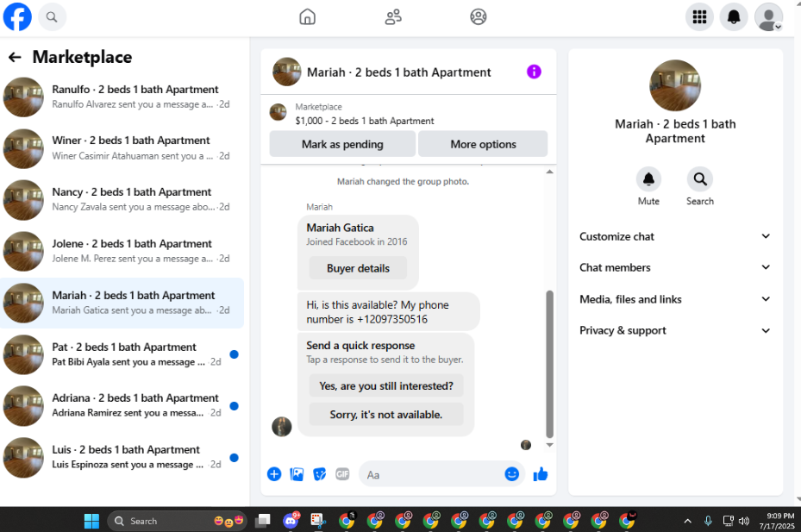Open Task View on the taskbar
The image size is (801, 532).
[263, 521]
